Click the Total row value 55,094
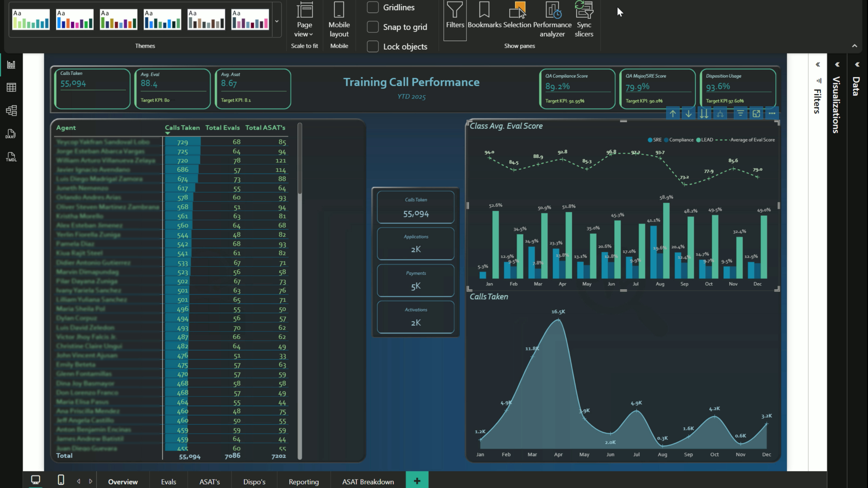The image size is (868, 488). pos(190,456)
